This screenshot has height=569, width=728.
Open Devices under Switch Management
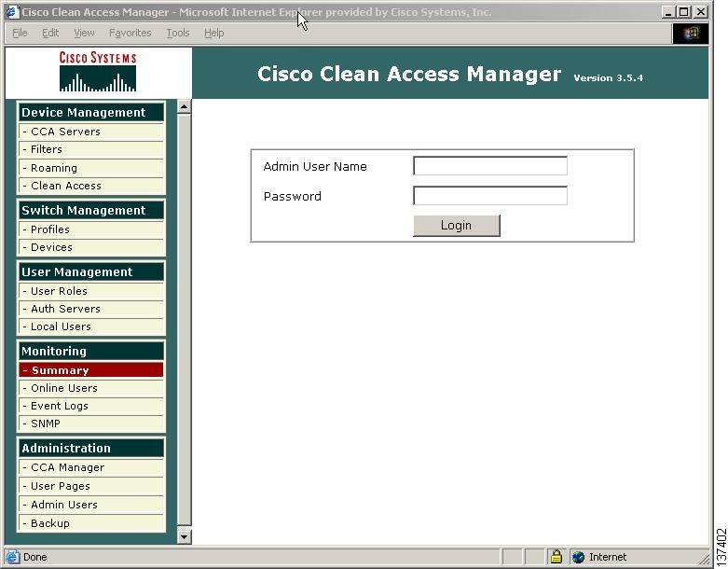[91, 247]
